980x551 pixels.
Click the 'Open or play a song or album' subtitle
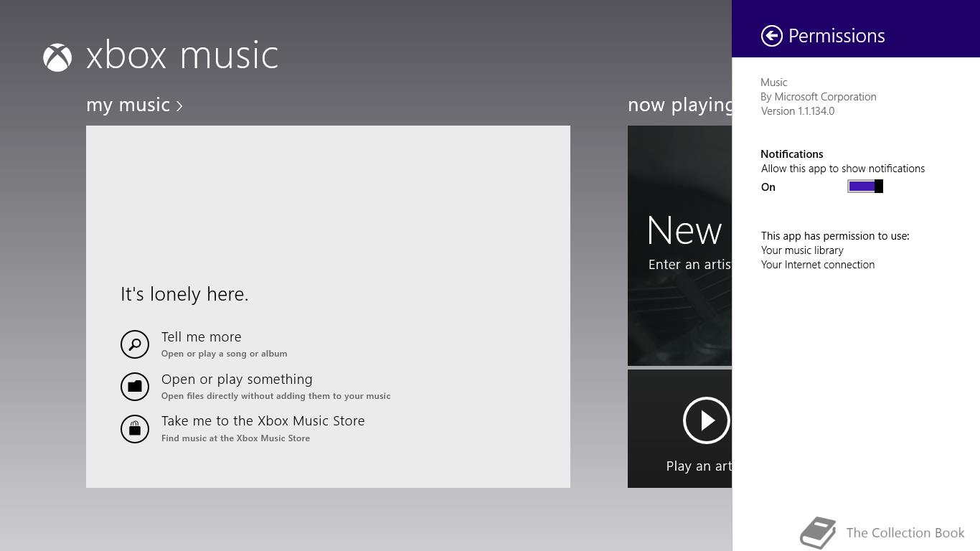click(x=224, y=354)
